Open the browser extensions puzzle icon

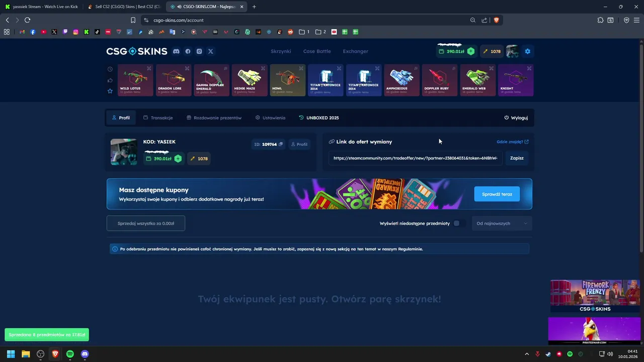600,20
